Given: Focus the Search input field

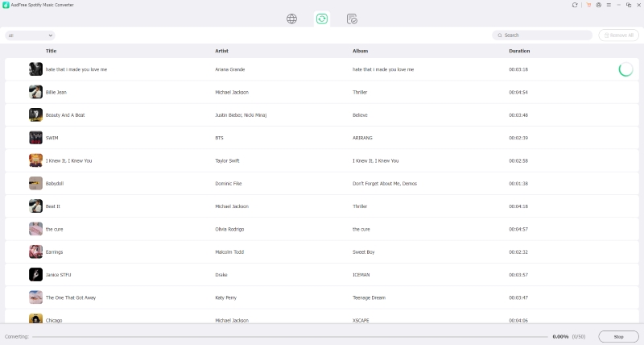Looking at the screenshot, I should pyautogui.click(x=542, y=35).
